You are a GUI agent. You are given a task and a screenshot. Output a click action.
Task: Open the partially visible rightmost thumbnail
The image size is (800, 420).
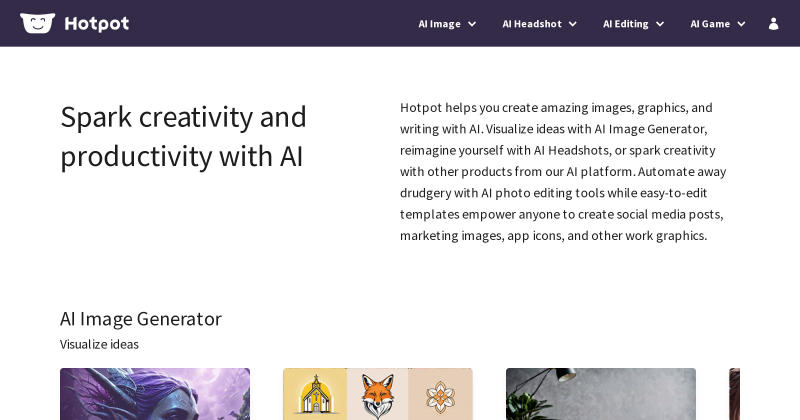(735, 394)
